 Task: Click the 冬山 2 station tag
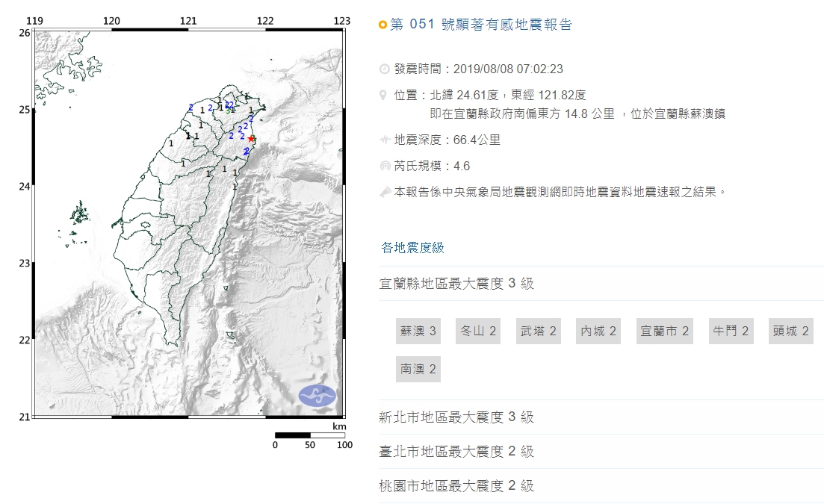(478, 331)
